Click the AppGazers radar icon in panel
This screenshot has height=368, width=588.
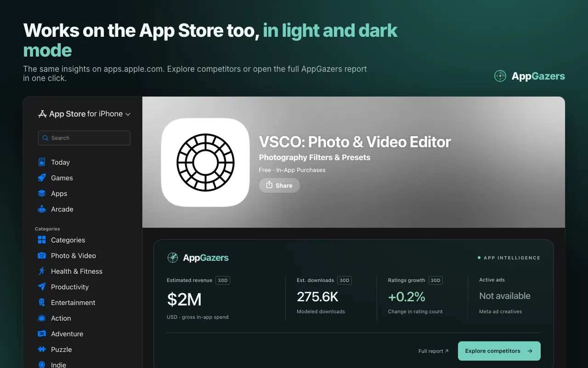tap(173, 258)
